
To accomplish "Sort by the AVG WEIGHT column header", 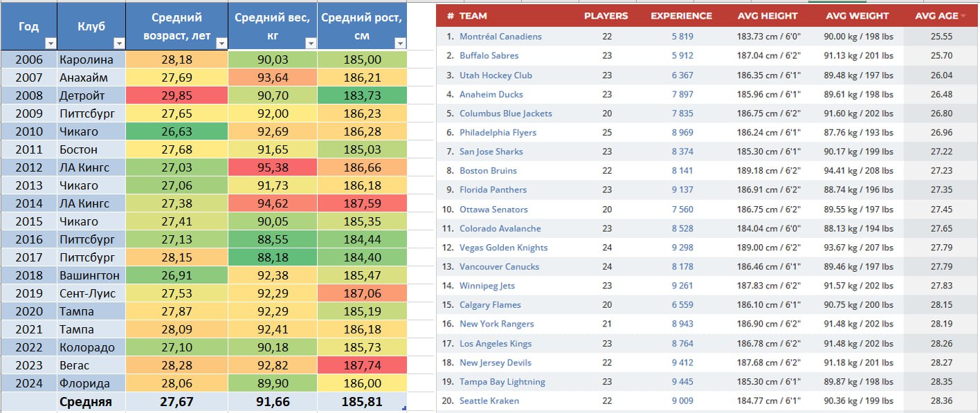I will click(x=858, y=16).
